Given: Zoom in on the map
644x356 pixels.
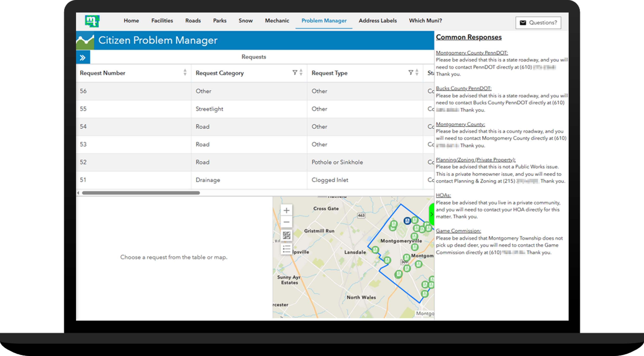Looking at the screenshot, I should coord(287,210).
